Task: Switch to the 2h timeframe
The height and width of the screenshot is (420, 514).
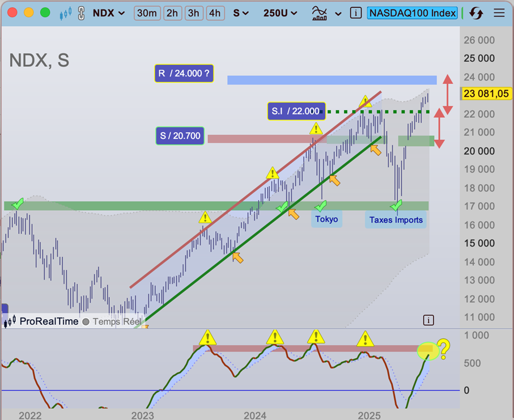Action: click(x=172, y=13)
